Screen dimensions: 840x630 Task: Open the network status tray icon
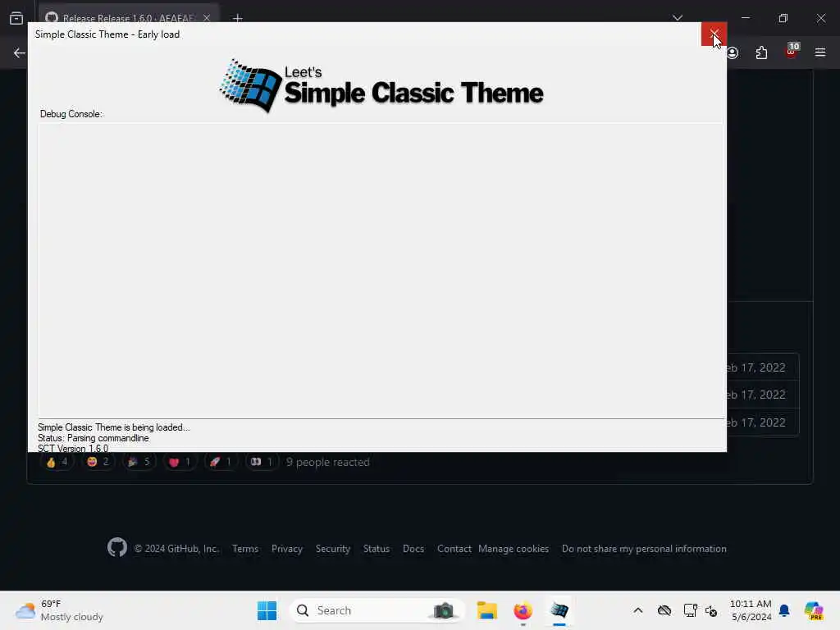[690, 610]
